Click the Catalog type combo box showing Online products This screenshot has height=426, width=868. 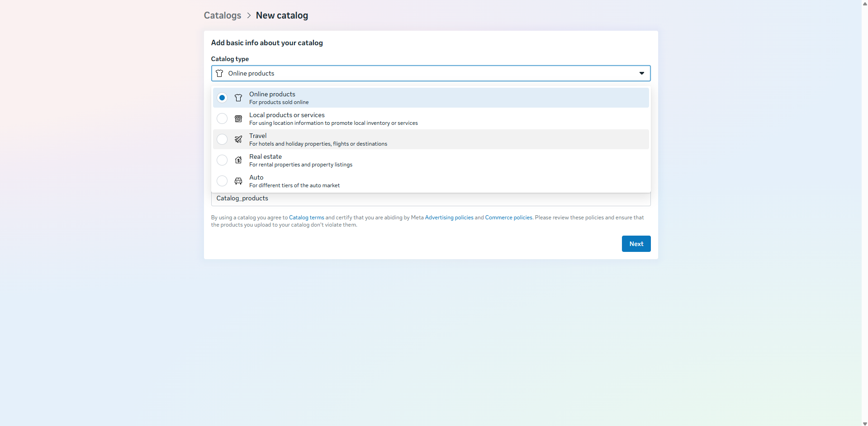click(431, 73)
